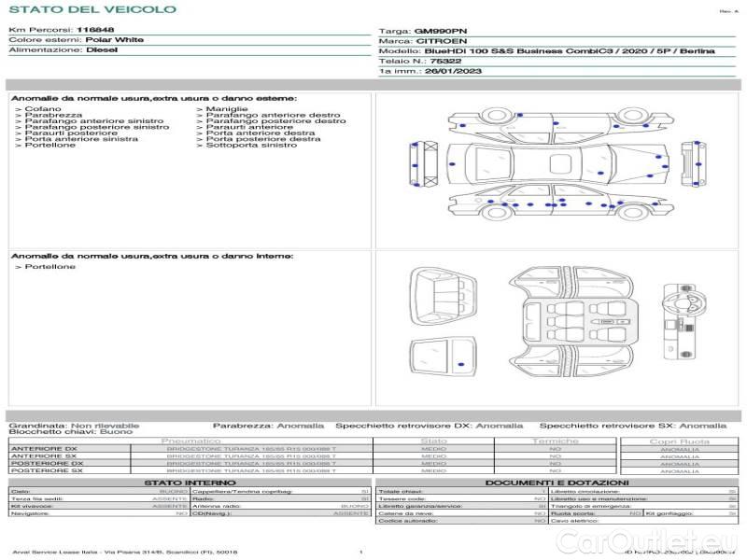Click the STATO DEL VEICOLO title
This screenshot has height=560, width=747.
(x=92, y=9)
